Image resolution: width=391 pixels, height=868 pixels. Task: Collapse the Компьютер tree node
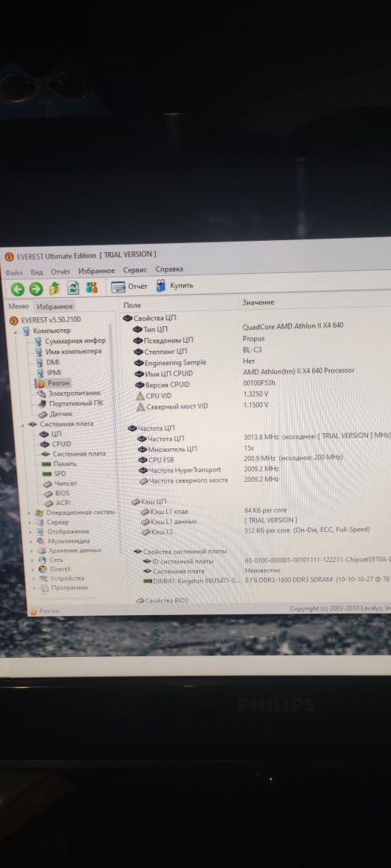(16, 331)
